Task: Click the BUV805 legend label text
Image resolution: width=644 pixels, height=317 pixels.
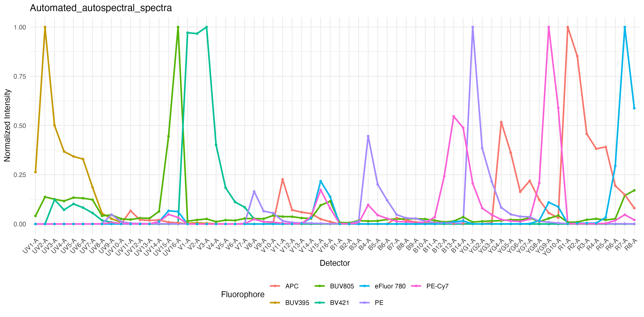Action: click(342, 286)
